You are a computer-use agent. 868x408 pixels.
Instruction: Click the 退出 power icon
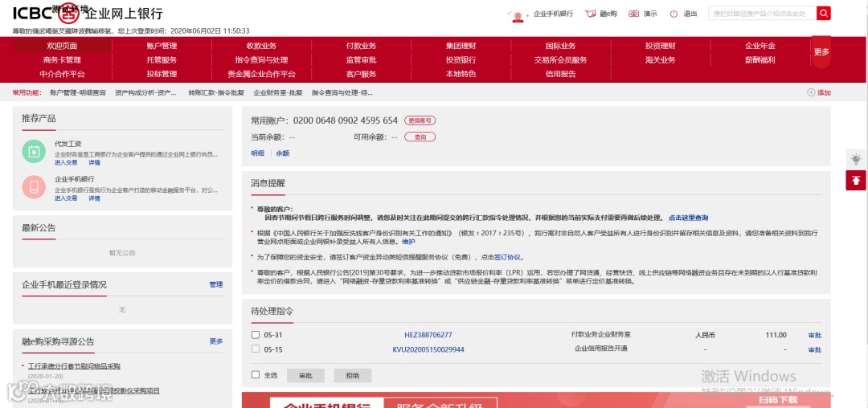click(x=674, y=14)
